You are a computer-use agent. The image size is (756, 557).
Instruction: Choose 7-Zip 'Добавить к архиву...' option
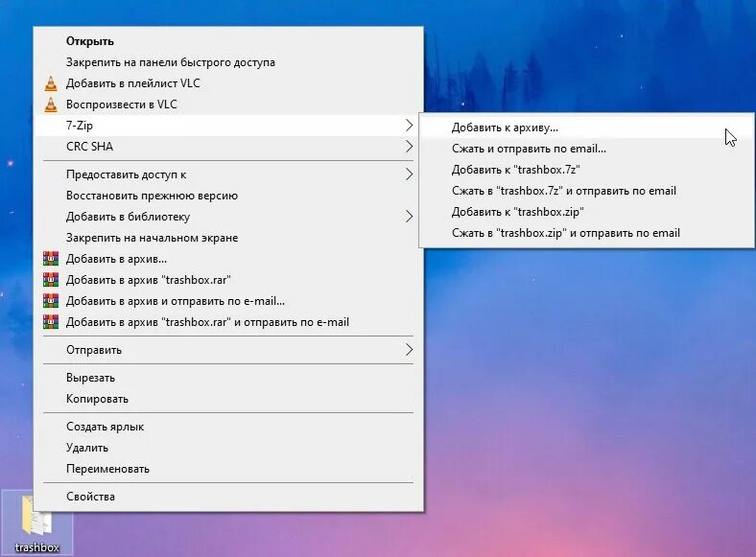point(586,128)
